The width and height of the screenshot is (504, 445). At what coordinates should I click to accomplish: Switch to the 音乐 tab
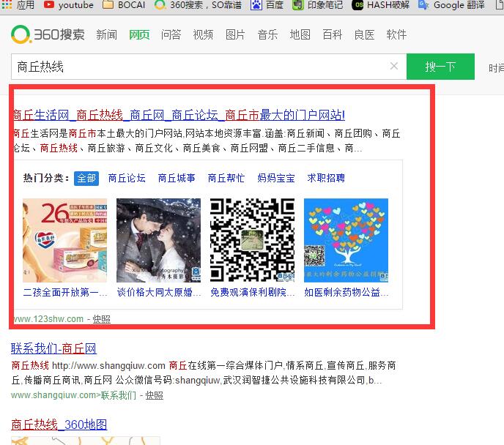click(x=267, y=34)
